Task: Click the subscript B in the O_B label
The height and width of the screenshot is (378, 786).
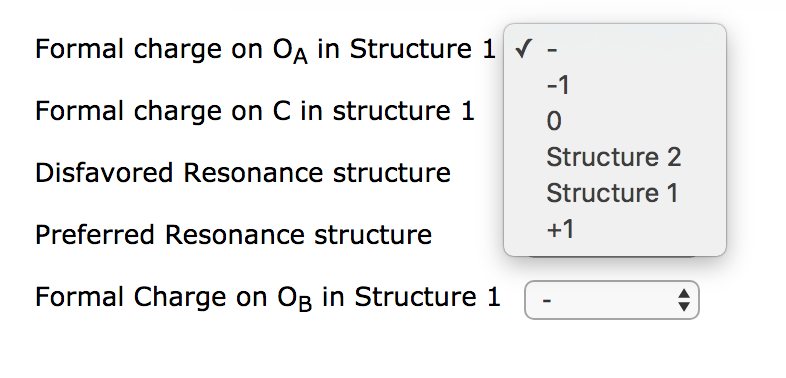Action: pos(305,304)
